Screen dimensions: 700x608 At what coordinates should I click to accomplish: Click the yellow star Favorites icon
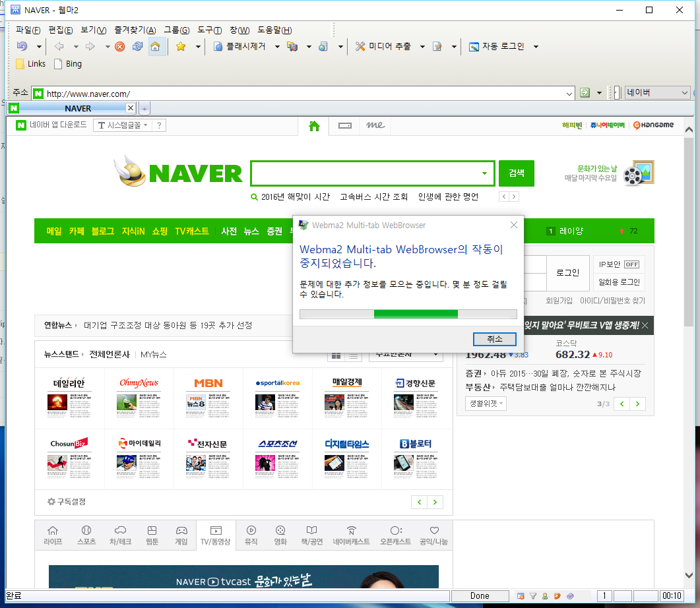click(x=180, y=46)
